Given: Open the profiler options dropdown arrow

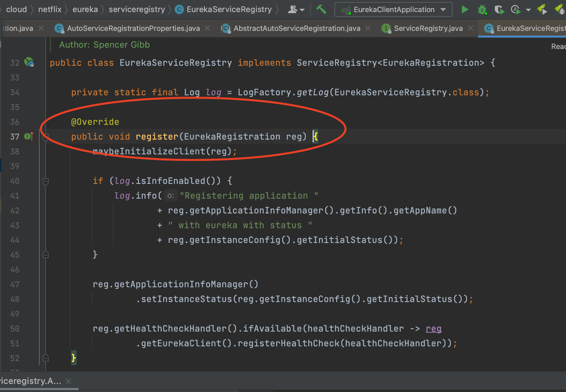Looking at the screenshot, I should [x=528, y=10].
